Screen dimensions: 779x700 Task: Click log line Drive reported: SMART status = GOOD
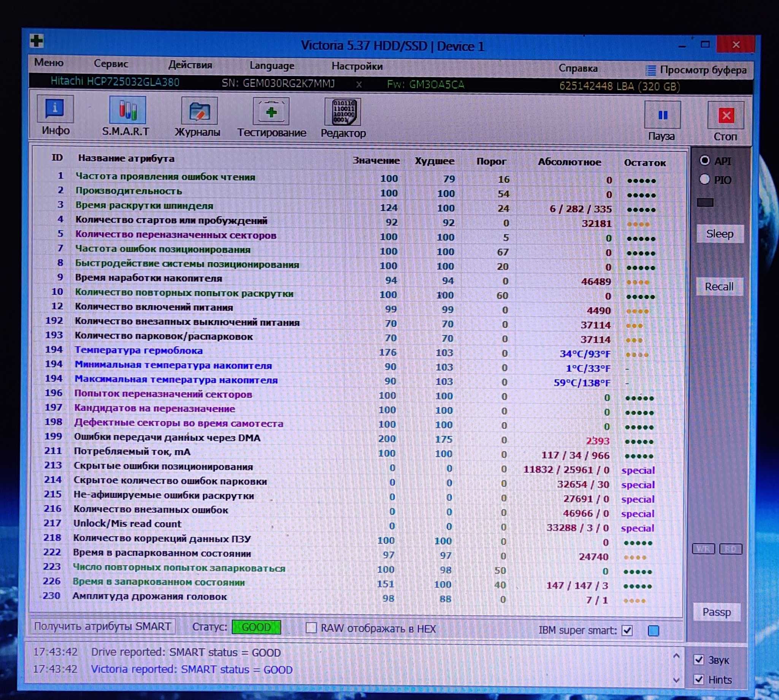click(x=186, y=653)
